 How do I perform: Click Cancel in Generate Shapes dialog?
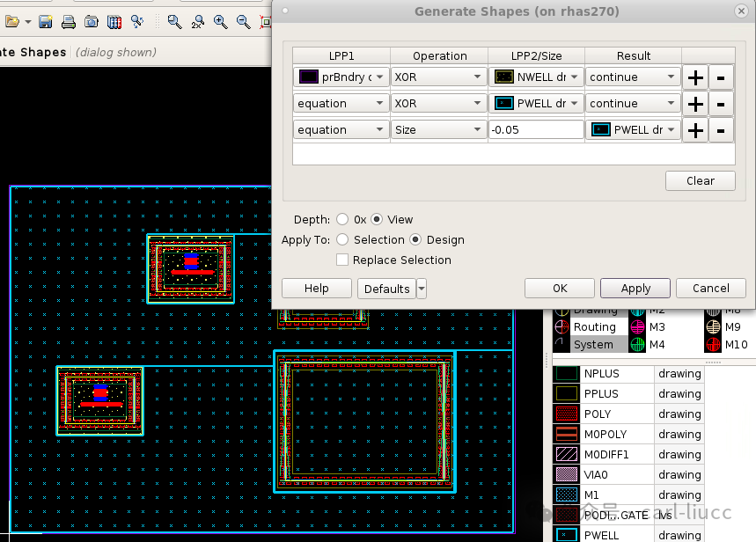(x=711, y=289)
